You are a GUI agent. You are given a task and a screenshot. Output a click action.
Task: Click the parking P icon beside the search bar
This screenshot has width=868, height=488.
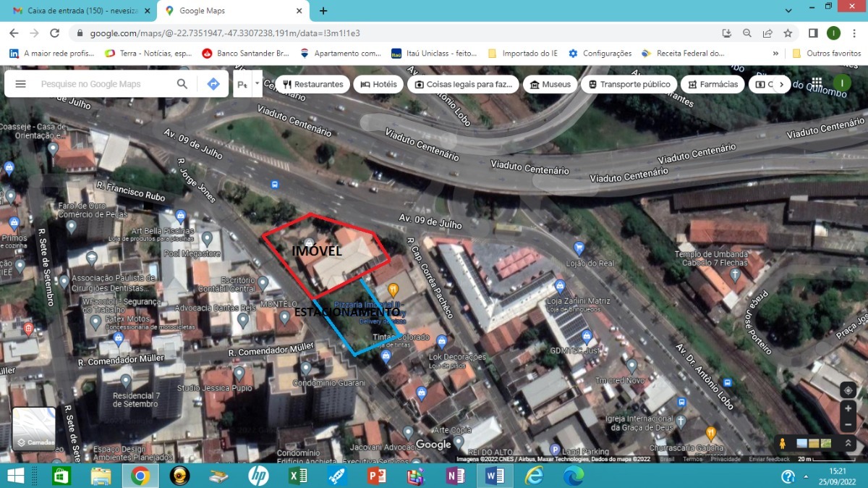[242, 84]
